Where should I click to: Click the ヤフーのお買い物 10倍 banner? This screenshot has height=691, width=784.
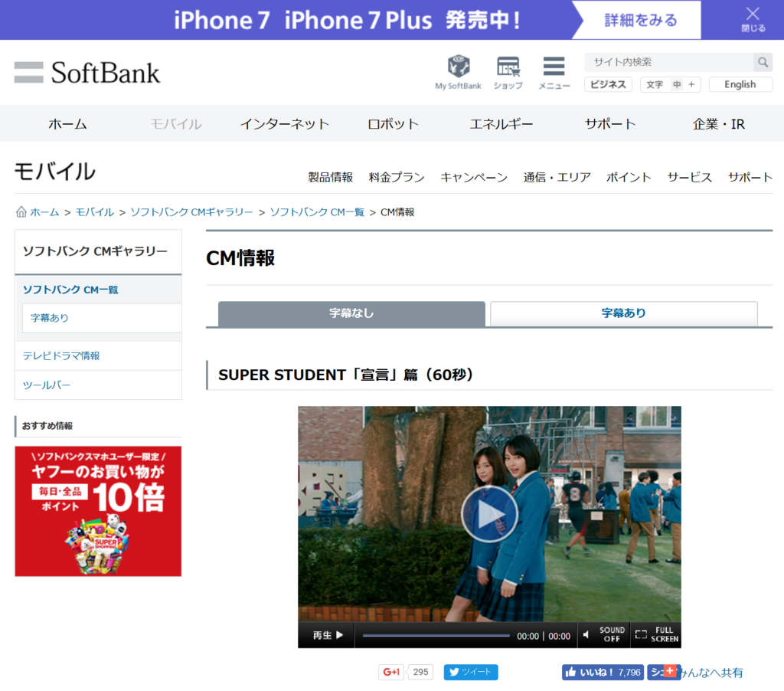[x=98, y=510]
